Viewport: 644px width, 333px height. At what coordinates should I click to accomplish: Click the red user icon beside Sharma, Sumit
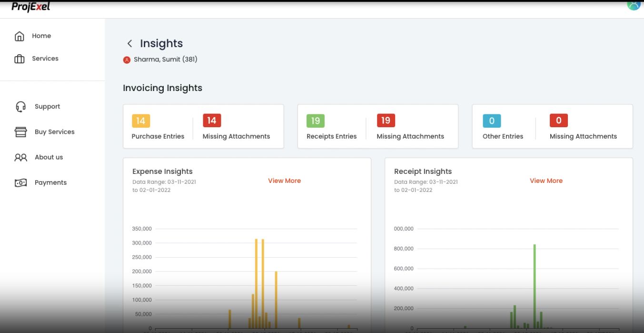[x=127, y=60]
